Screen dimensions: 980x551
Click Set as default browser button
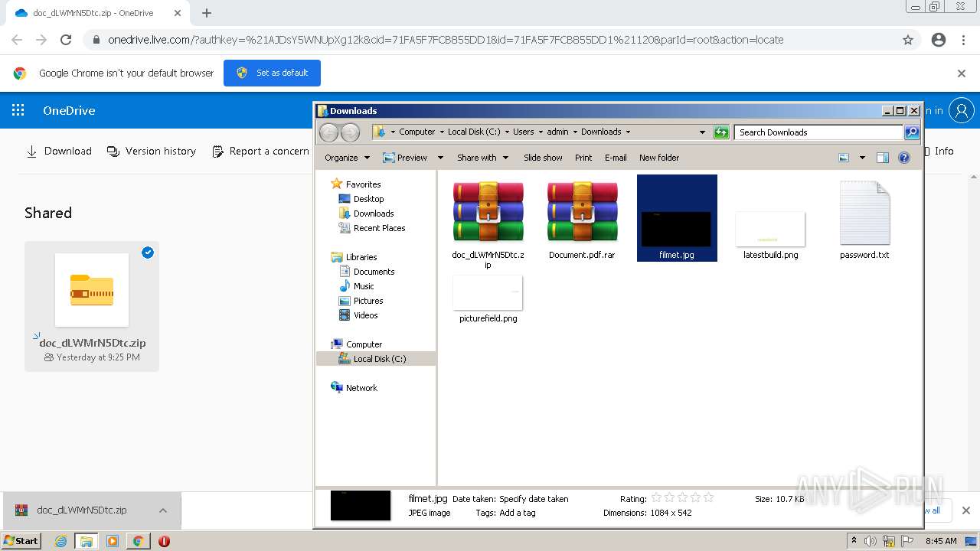tap(272, 73)
